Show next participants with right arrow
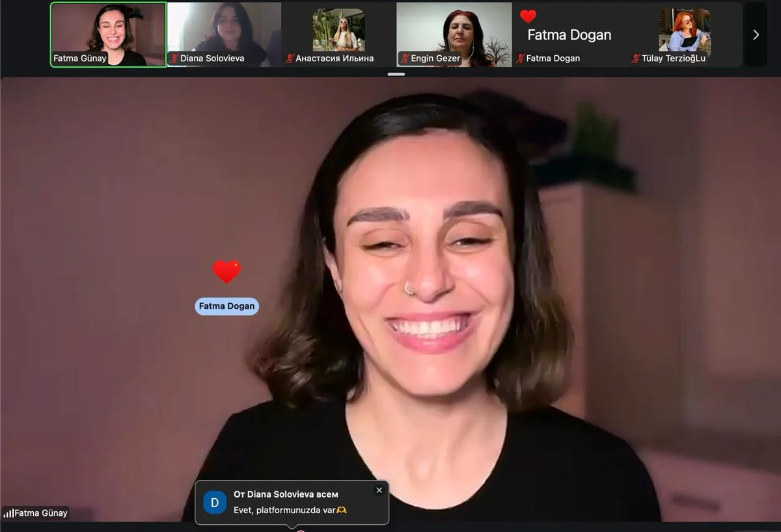 756,34
